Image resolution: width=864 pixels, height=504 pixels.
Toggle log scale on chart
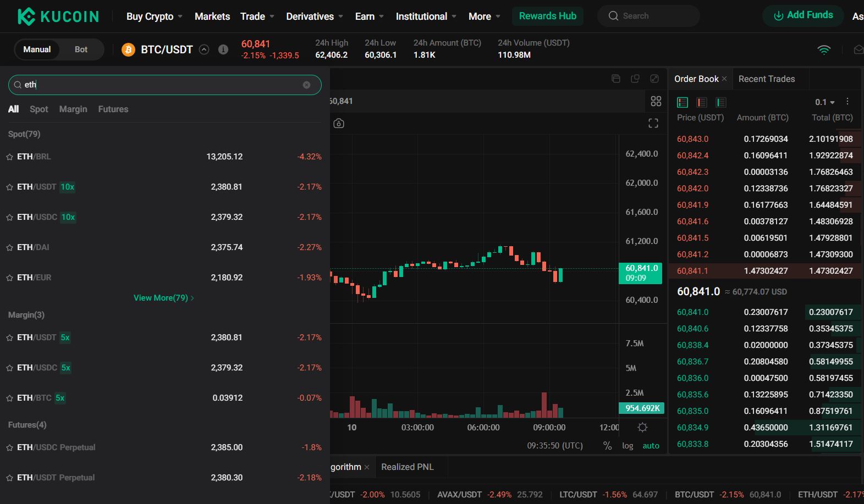628,446
